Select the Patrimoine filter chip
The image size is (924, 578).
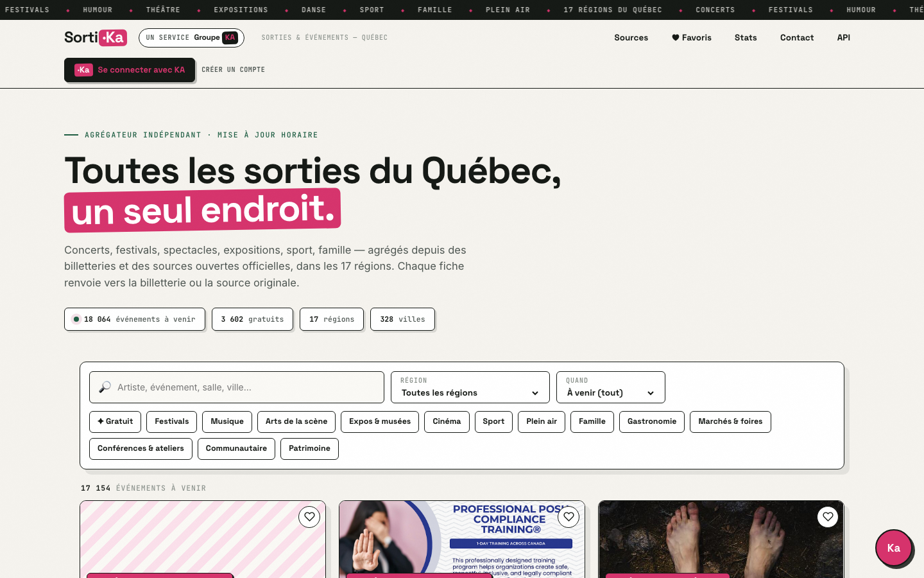[x=309, y=449]
